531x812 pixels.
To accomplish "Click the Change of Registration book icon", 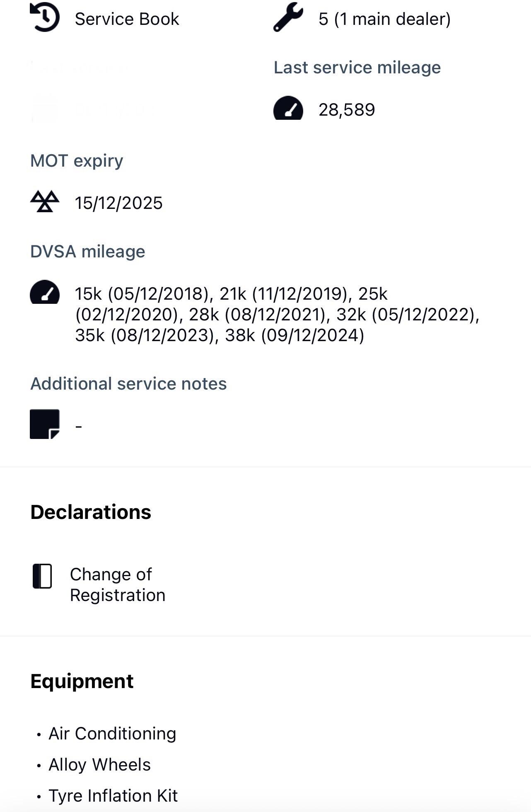I will click(42, 576).
